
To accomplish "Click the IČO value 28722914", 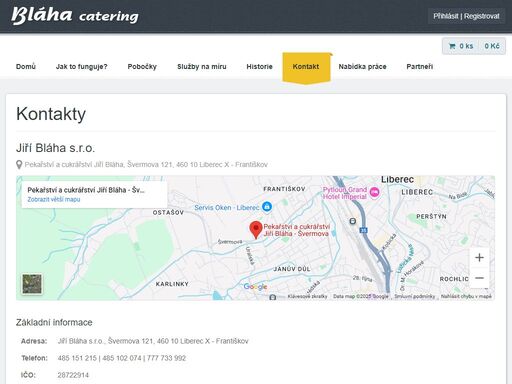I will pos(73,375).
